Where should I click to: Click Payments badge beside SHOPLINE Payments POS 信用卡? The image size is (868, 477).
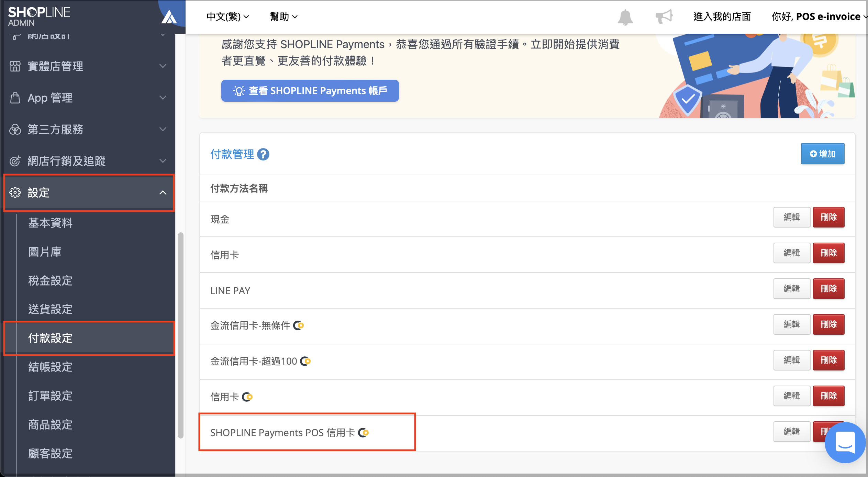pyautogui.click(x=364, y=432)
